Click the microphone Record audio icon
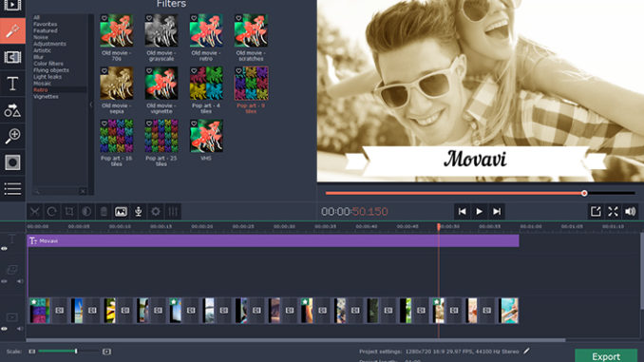 click(x=139, y=212)
